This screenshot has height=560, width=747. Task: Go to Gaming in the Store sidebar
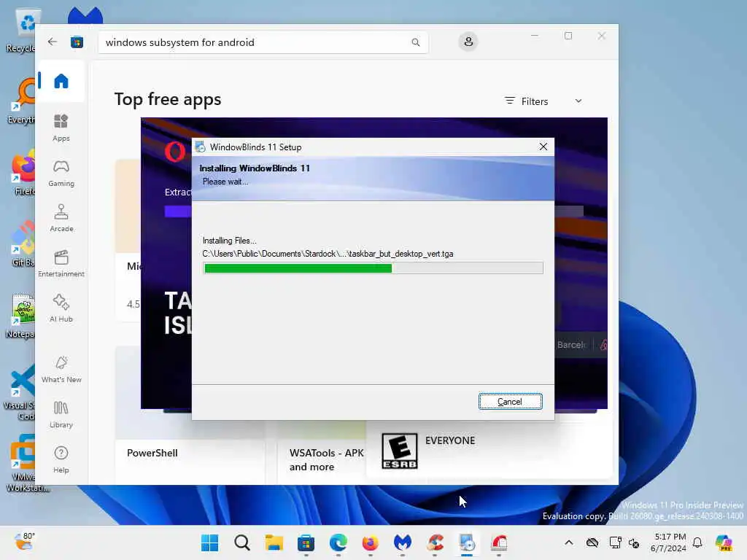point(61,173)
